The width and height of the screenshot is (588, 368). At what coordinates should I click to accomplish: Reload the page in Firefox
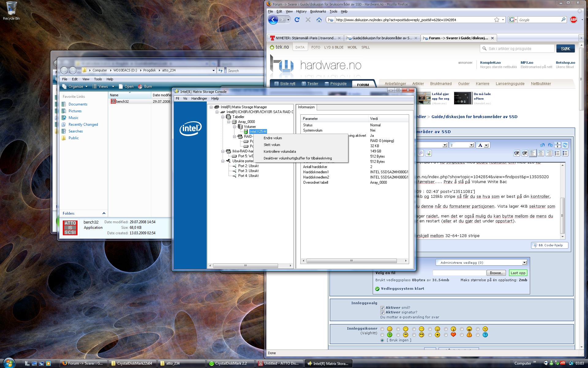tap(297, 20)
